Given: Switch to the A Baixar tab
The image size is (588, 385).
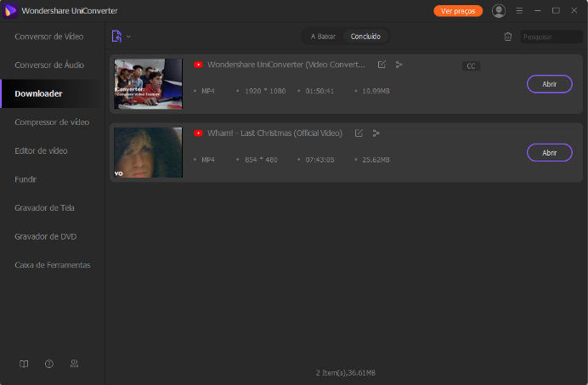Looking at the screenshot, I should click(323, 37).
